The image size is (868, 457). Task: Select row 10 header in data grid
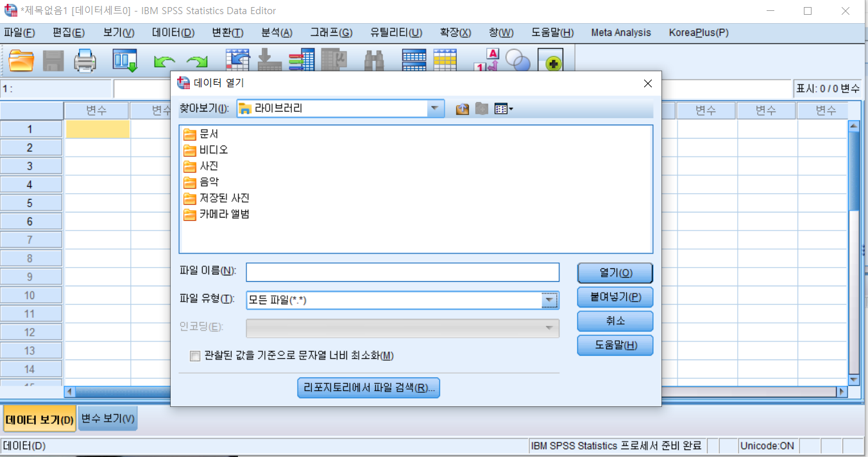tap(31, 296)
